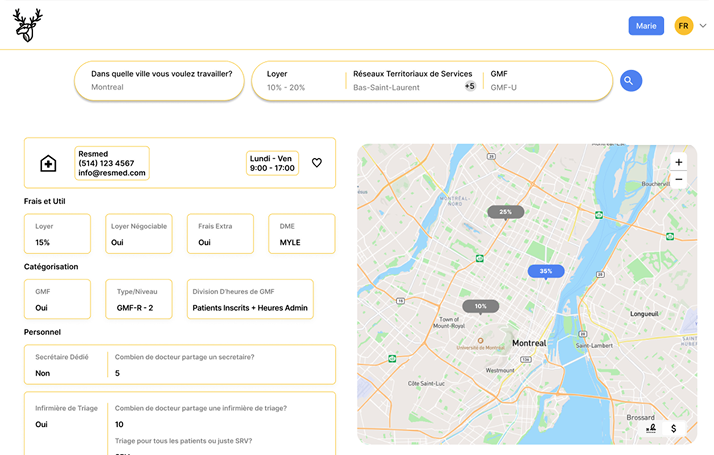The height and width of the screenshot is (455, 714).
Task: Click the dollar sign map icon
Action: (x=673, y=428)
